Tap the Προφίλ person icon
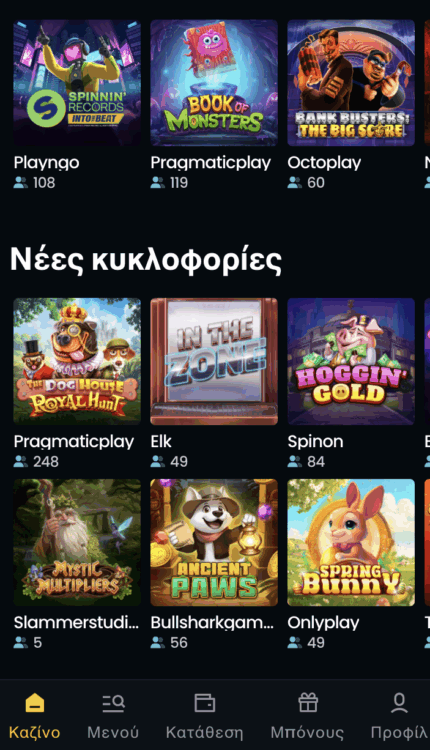 click(x=399, y=703)
